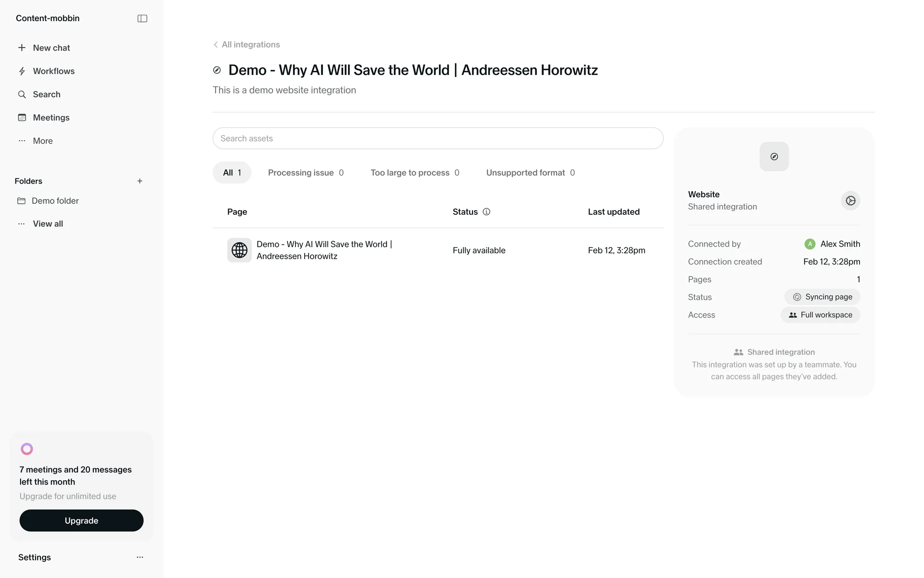Open integration settings gear icon

point(850,201)
